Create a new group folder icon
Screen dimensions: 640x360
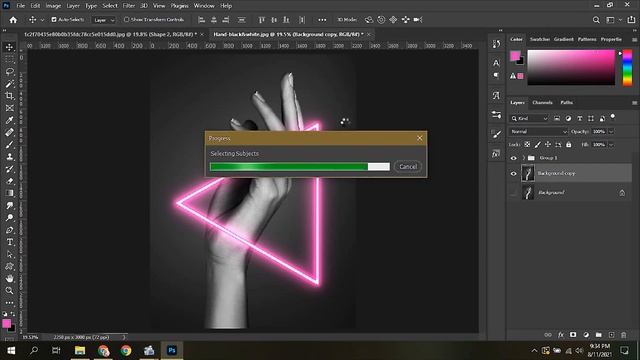598,335
